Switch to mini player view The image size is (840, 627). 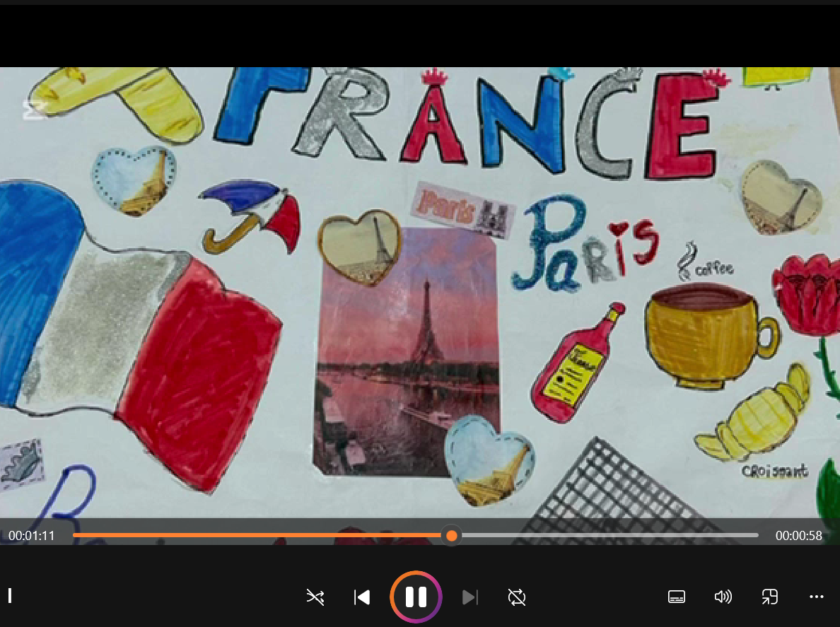pos(769,597)
